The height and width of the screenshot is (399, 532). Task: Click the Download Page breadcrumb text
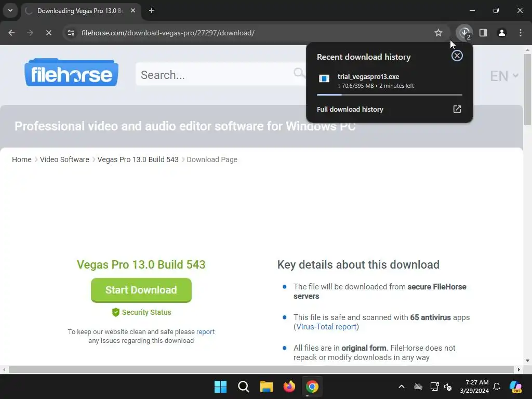pyautogui.click(x=212, y=159)
